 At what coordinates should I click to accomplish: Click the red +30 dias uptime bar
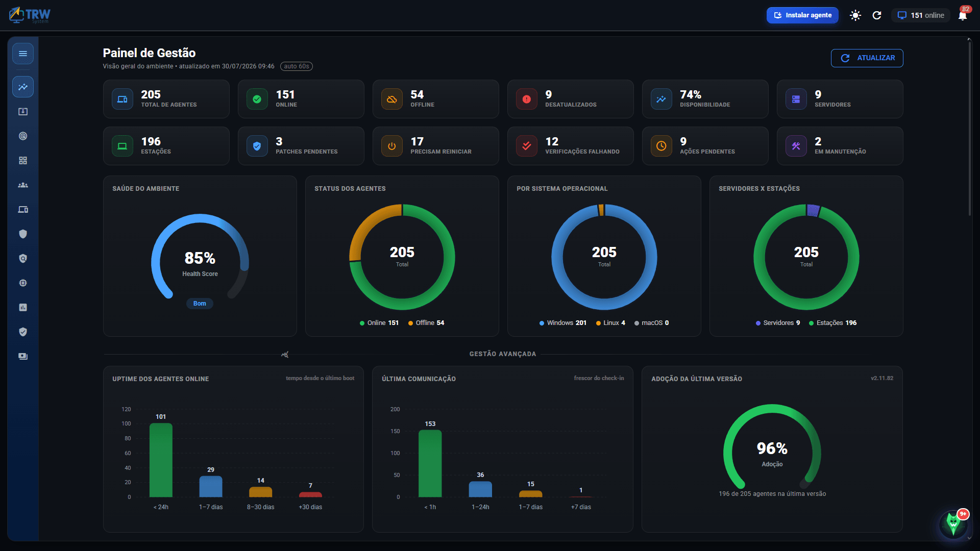310,494
